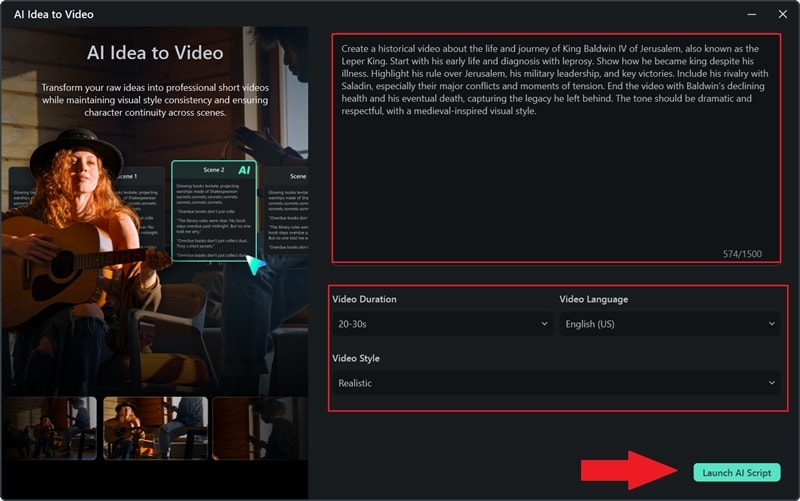Click the 574/1500 character counter
The height and width of the screenshot is (501, 800).
click(x=742, y=254)
